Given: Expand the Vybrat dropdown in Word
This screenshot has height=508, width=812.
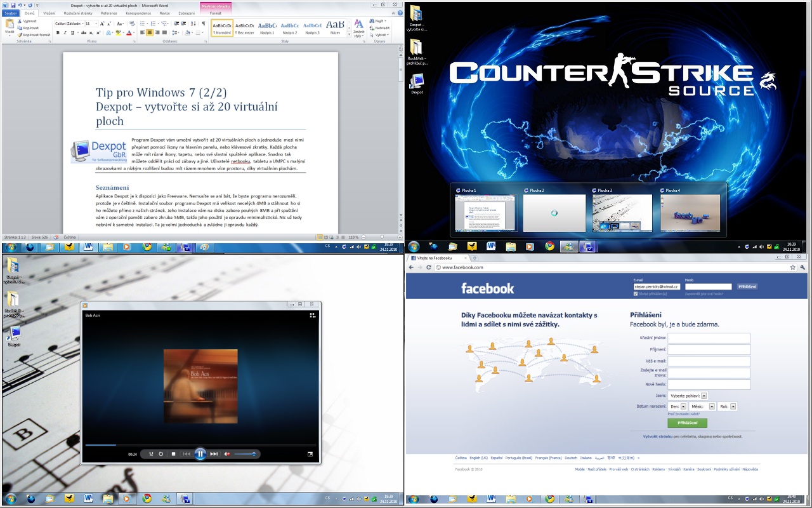Looking at the screenshot, I should 387,35.
